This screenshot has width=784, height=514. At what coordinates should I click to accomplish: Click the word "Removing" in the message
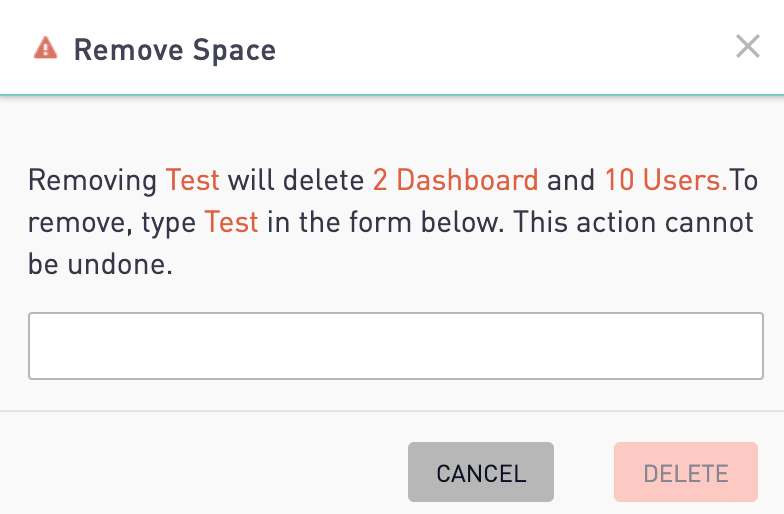[x=92, y=181]
